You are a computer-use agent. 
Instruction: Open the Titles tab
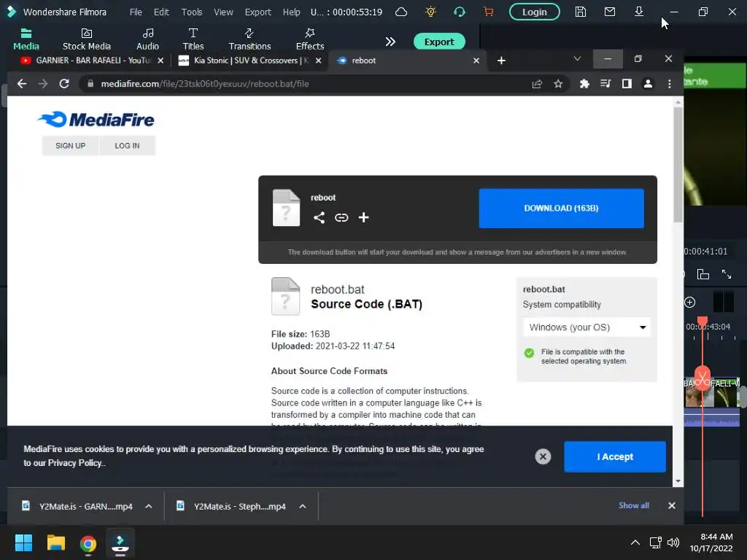point(193,39)
